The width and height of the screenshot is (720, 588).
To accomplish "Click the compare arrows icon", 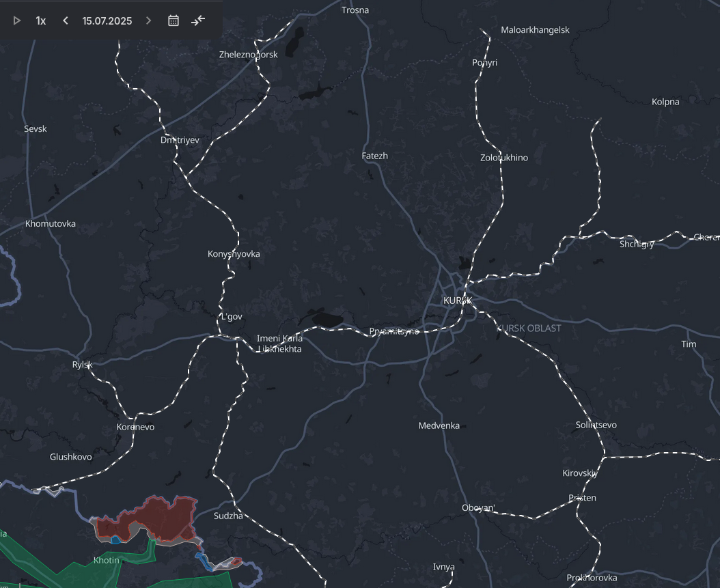I will [x=198, y=20].
